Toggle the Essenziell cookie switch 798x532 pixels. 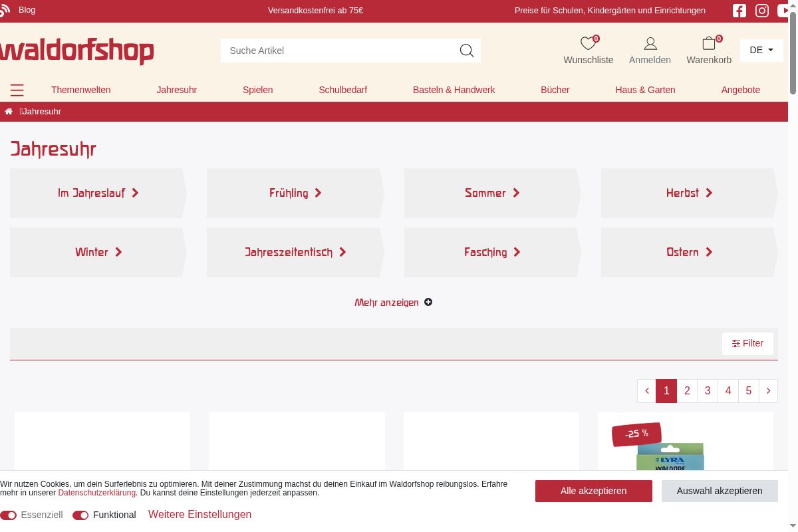point(9,515)
